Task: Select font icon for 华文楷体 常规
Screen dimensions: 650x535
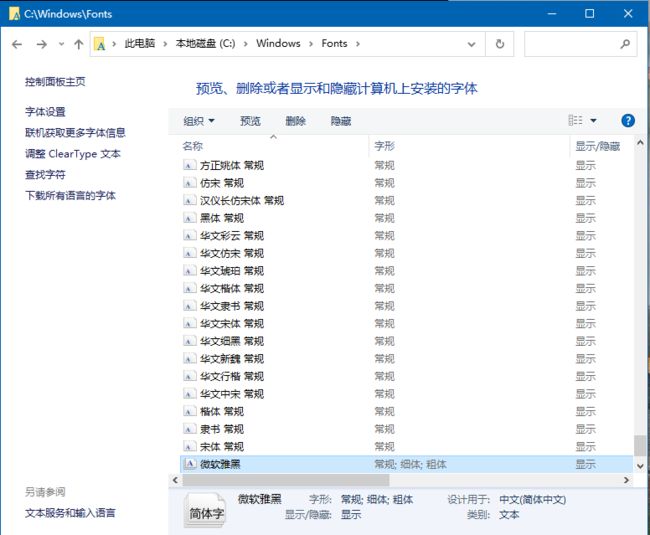Action: pos(189,288)
